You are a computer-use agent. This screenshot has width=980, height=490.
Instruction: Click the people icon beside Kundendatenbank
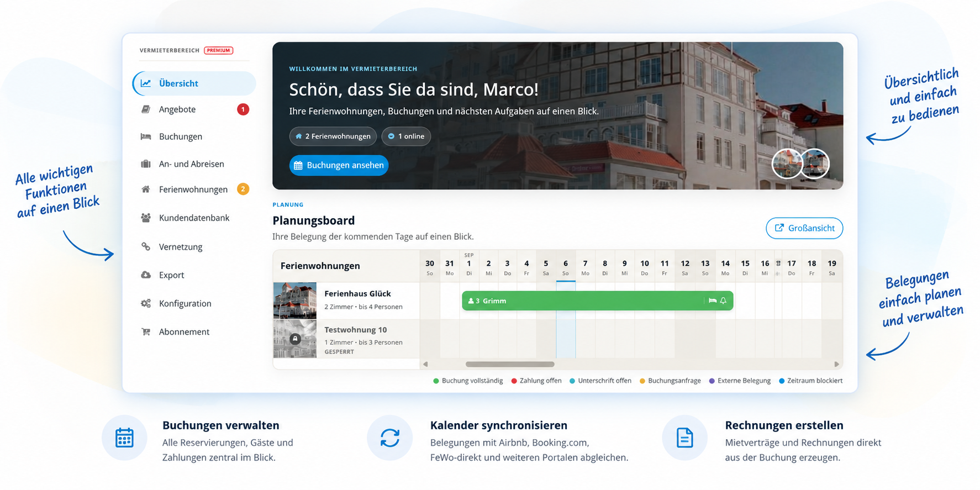pos(146,218)
